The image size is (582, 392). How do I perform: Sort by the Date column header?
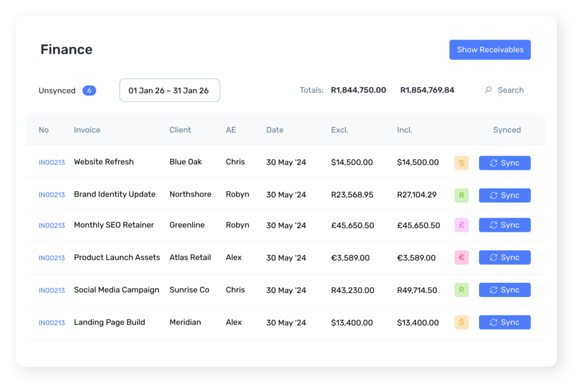point(275,130)
